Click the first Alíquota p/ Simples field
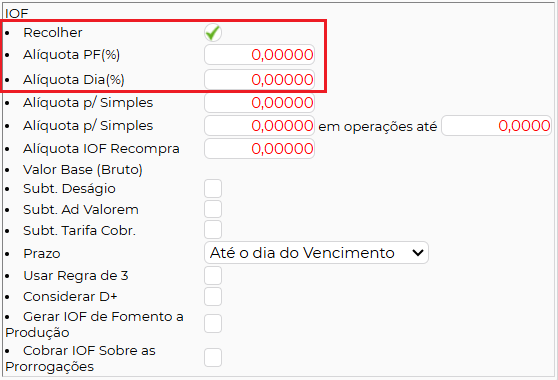 (259, 102)
